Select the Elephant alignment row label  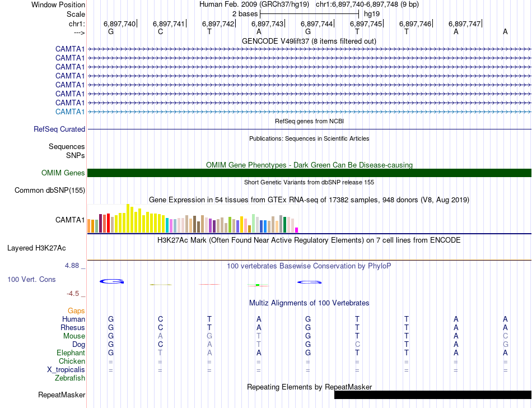click(71, 353)
